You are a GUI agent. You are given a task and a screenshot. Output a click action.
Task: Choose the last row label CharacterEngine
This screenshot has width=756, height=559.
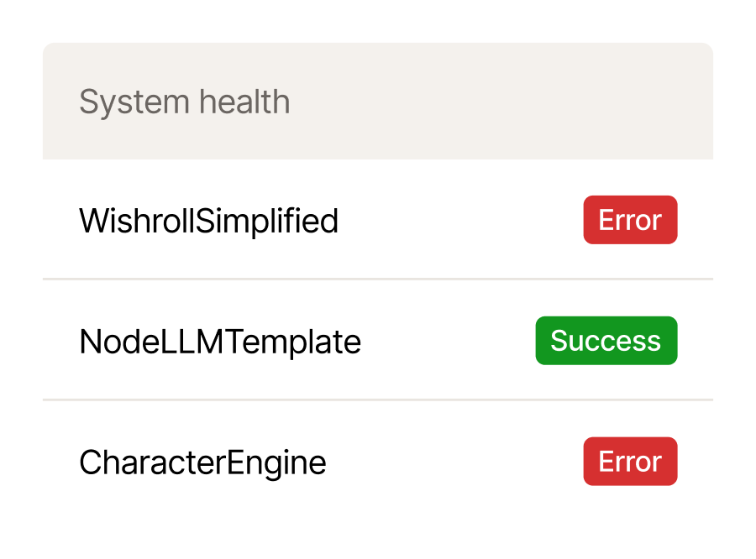point(202,462)
